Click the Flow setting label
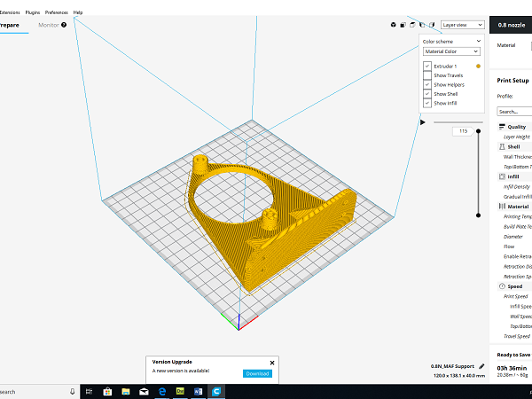The height and width of the screenshot is (399, 532). click(509, 246)
